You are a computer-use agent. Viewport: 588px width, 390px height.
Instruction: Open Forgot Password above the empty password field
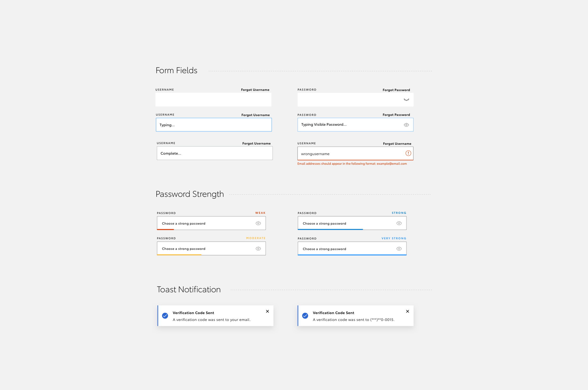pos(396,90)
